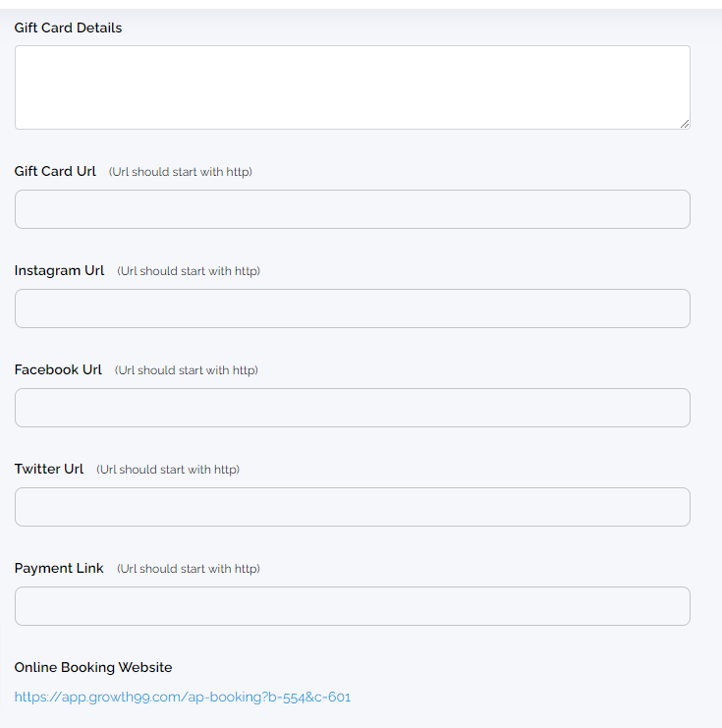Click inside the Instagram Url field

click(353, 308)
